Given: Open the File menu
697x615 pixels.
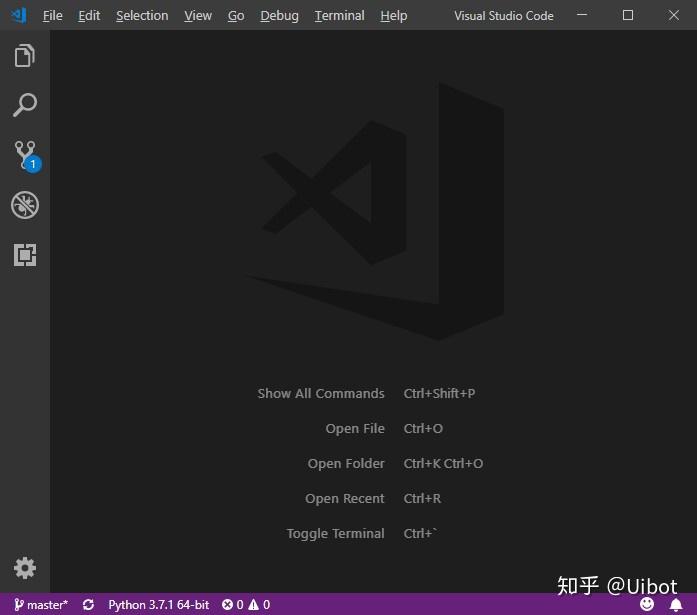Looking at the screenshot, I should (x=52, y=16).
